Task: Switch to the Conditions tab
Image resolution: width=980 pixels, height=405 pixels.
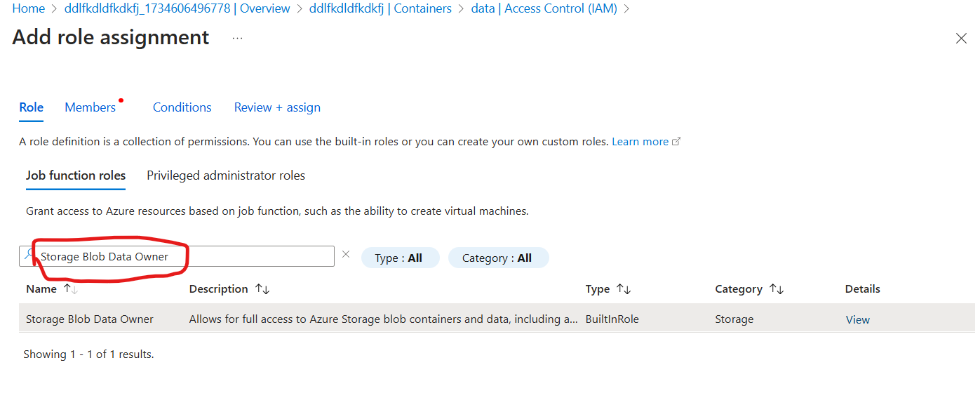Action: coord(182,107)
